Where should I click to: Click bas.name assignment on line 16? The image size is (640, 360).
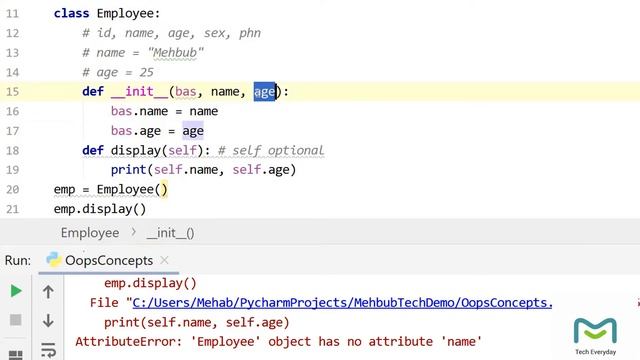coord(164,111)
